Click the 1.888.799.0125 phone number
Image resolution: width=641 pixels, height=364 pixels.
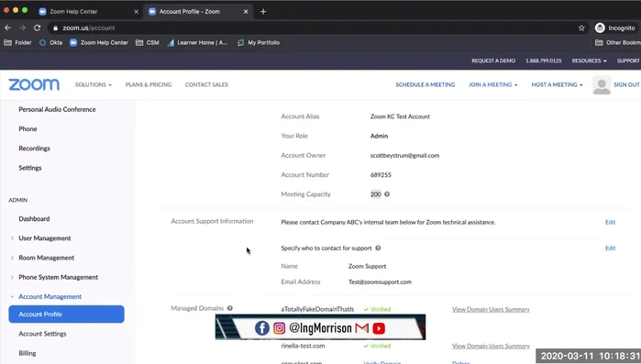pyautogui.click(x=543, y=61)
